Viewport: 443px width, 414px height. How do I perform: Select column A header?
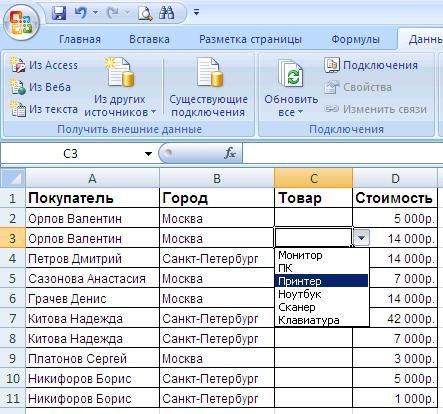(93, 178)
